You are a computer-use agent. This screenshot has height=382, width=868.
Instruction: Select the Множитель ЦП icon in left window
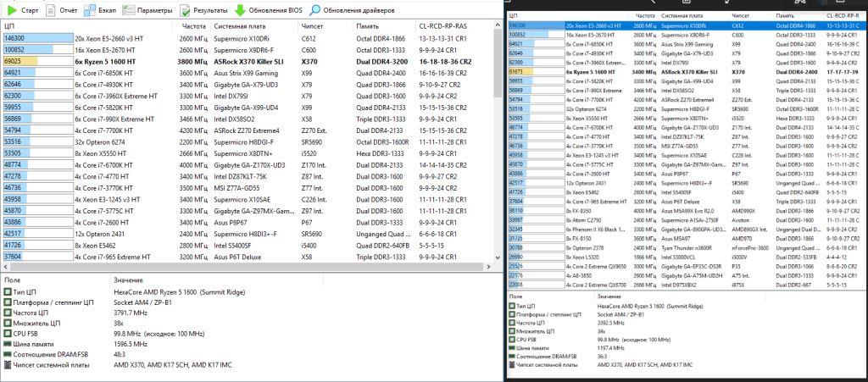tap(7, 324)
